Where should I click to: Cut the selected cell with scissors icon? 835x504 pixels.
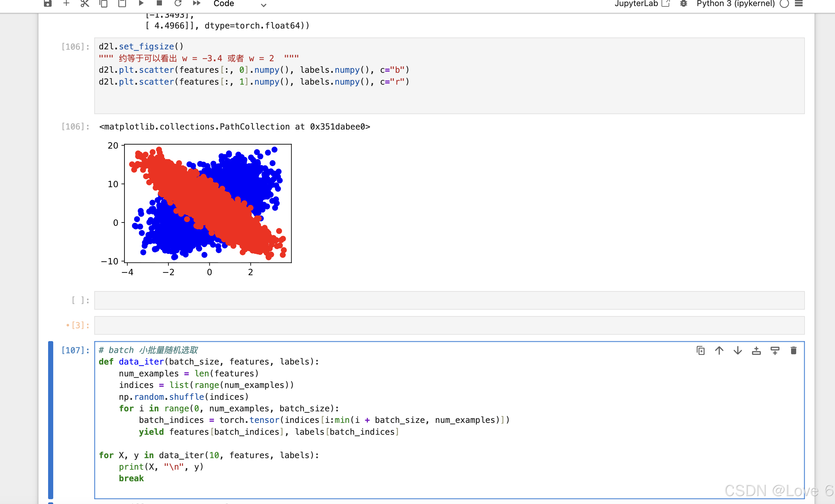85,4
